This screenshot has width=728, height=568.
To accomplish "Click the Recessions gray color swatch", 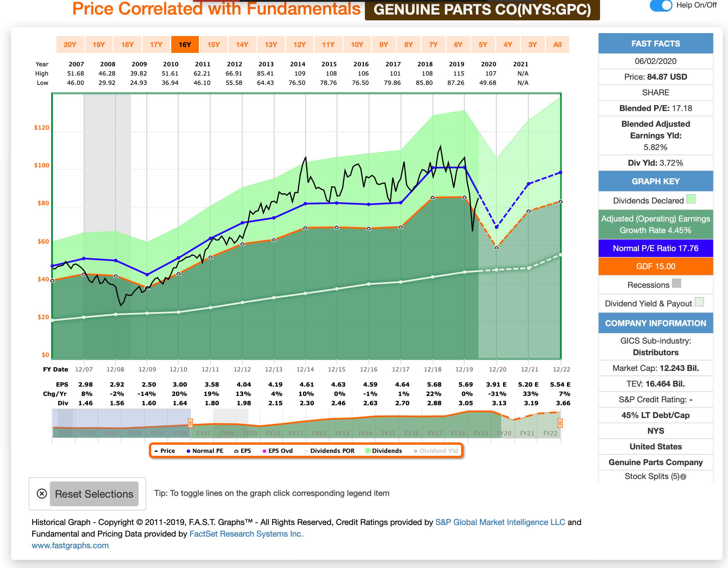I will (x=676, y=283).
